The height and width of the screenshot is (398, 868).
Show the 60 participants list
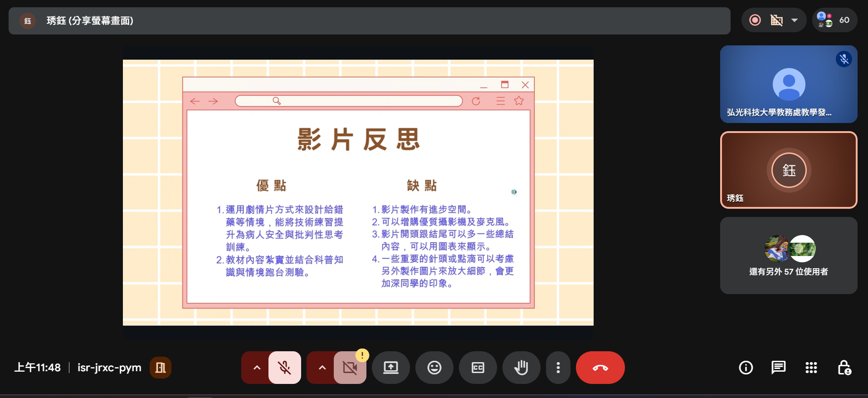click(x=834, y=20)
